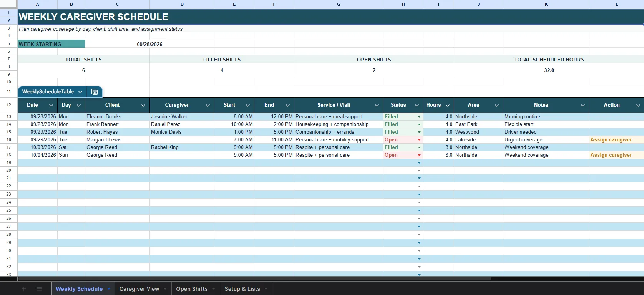Open the empty status dropdown in row 19
The image size is (644, 295).
point(419,163)
